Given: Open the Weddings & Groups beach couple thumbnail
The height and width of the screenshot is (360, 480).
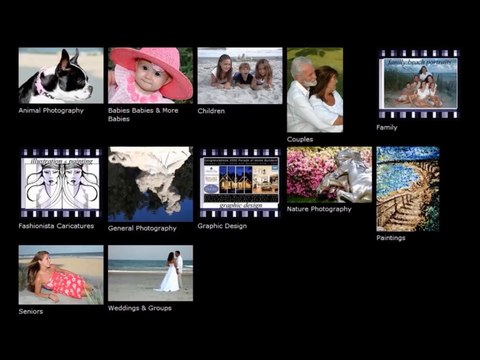Looking at the screenshot, I should (x=150, y=273).
